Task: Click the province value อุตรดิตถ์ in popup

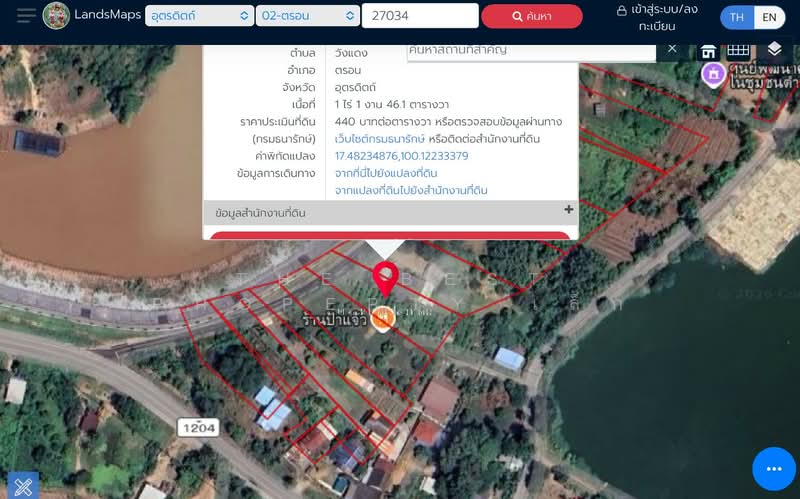Action: pos(355,87)
